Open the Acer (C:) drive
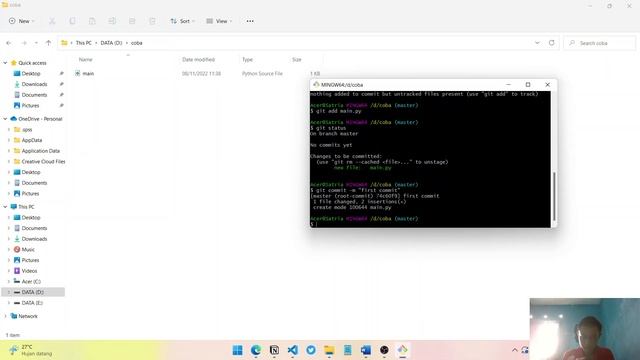This screenshot has width=640, height=360. click(x=31, y=281)
